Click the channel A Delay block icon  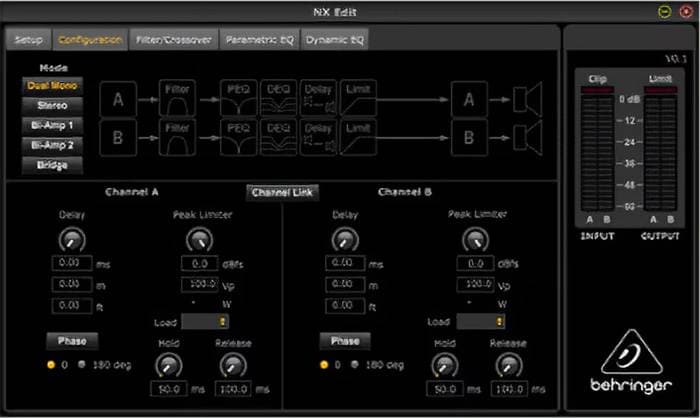click(317, 99)
